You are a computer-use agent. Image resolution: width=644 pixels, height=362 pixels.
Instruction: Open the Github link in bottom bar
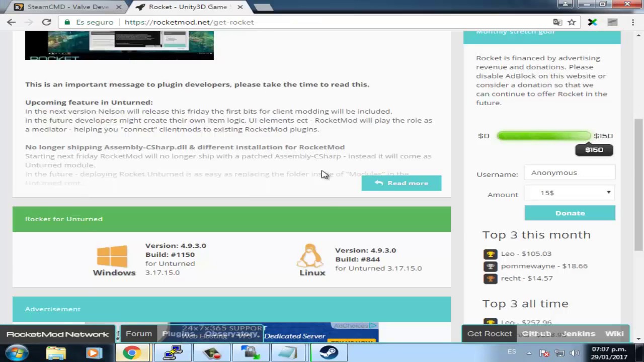[536, 334]
